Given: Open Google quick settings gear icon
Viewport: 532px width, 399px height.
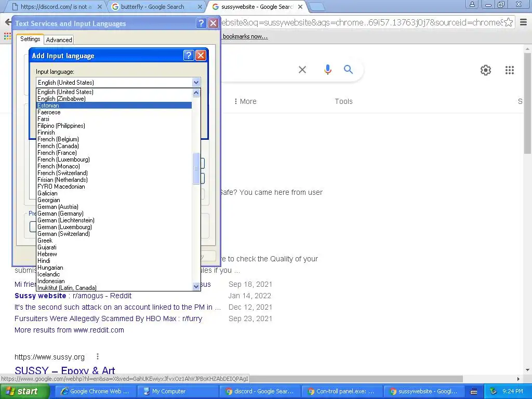Looking at the screenshot, I should (486, 70).
